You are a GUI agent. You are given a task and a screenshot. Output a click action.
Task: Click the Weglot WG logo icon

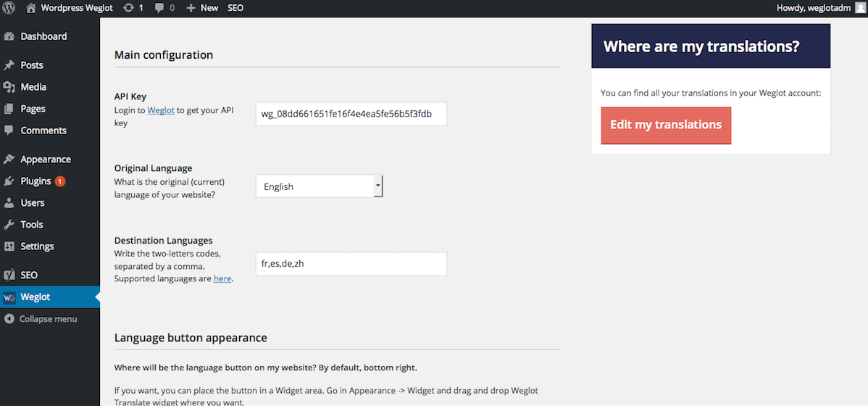click(x=9, y=297)
